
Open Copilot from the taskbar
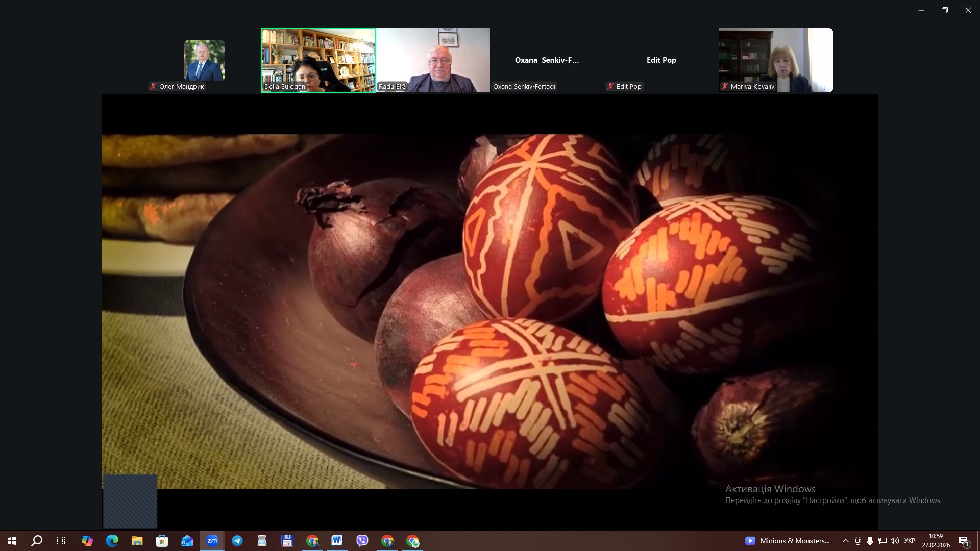87,541
